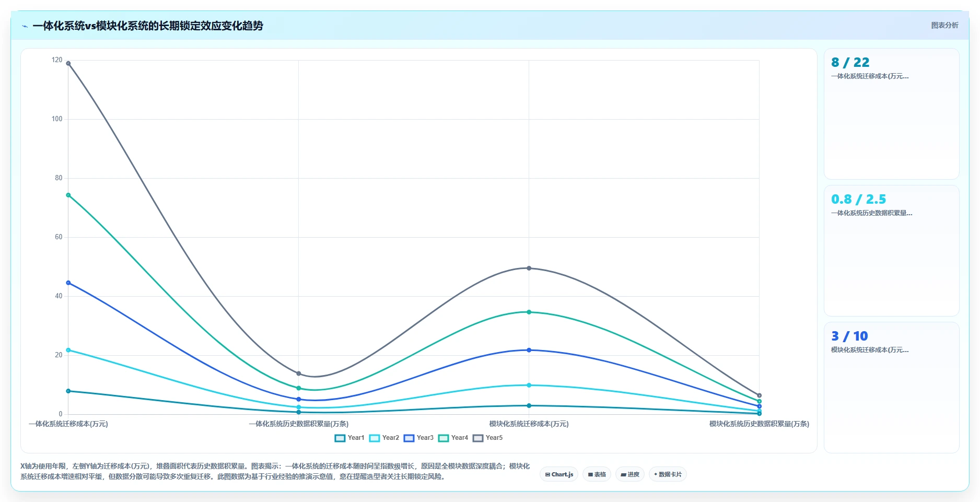Click the Year3 point on 模块化系统迁移成本

tap(529, 350)
